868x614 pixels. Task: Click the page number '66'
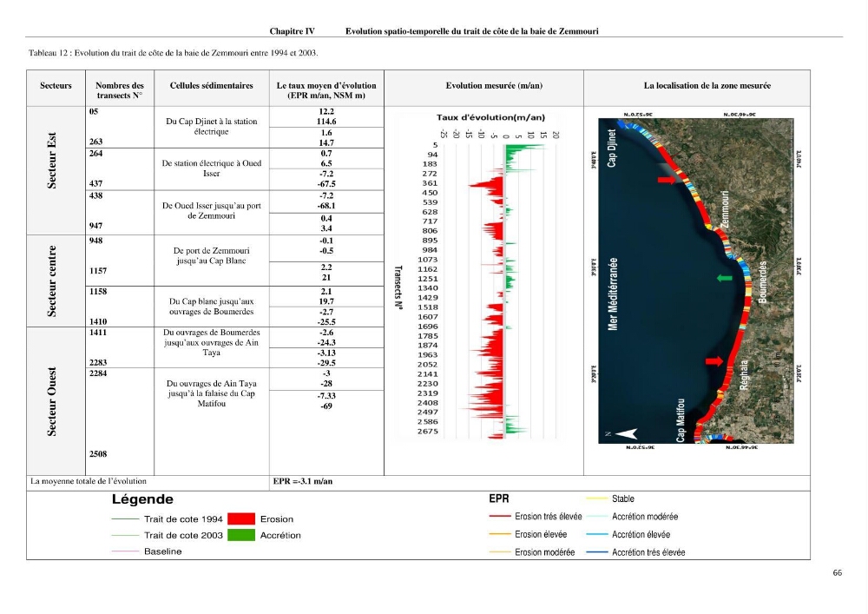[837, 573]
